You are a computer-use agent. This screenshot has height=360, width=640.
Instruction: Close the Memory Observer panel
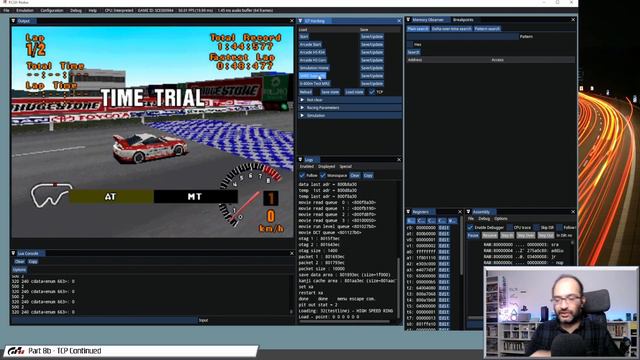(573, 20)
